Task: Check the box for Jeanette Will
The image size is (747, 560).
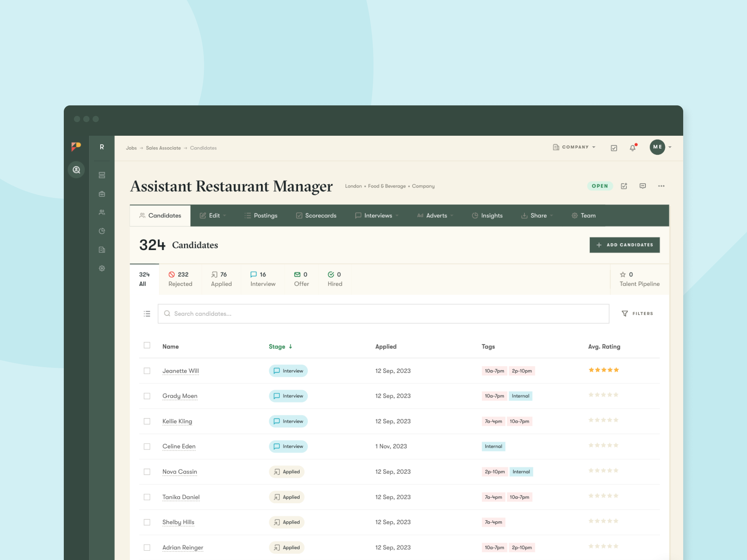Action: click(147, 371)
